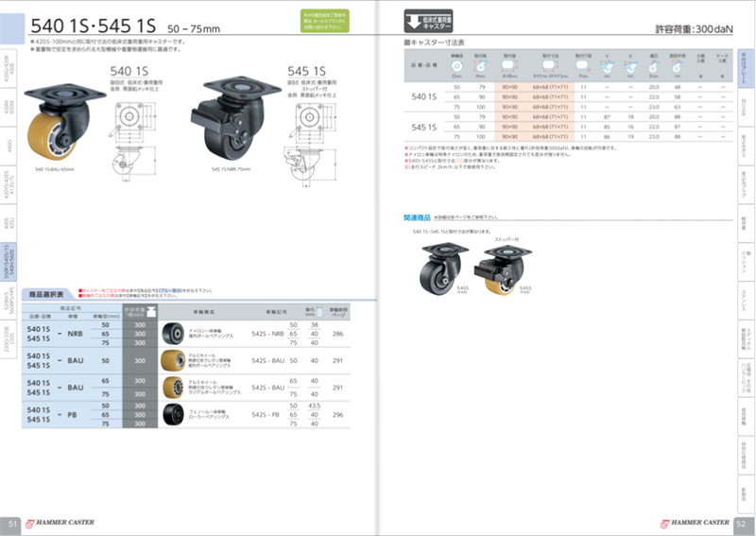Open the 440G side tab
The height and width of the screenshot is (536, 756).
[9, 146]
